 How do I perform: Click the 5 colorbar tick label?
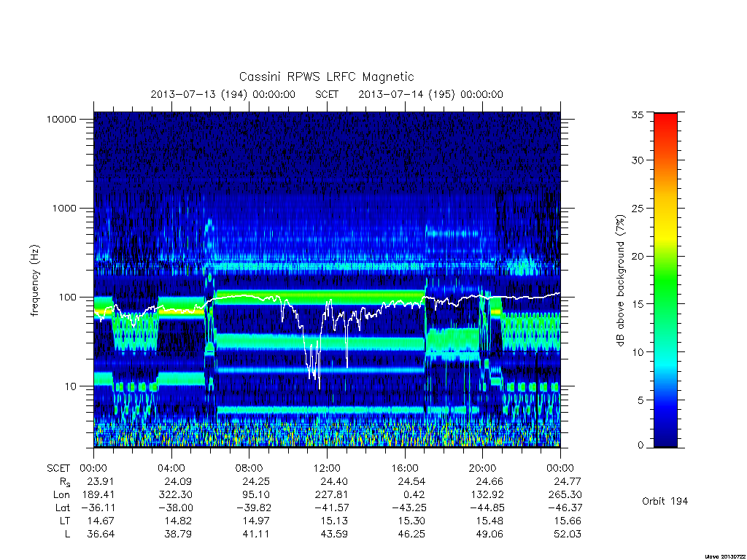tap(640, 400)
